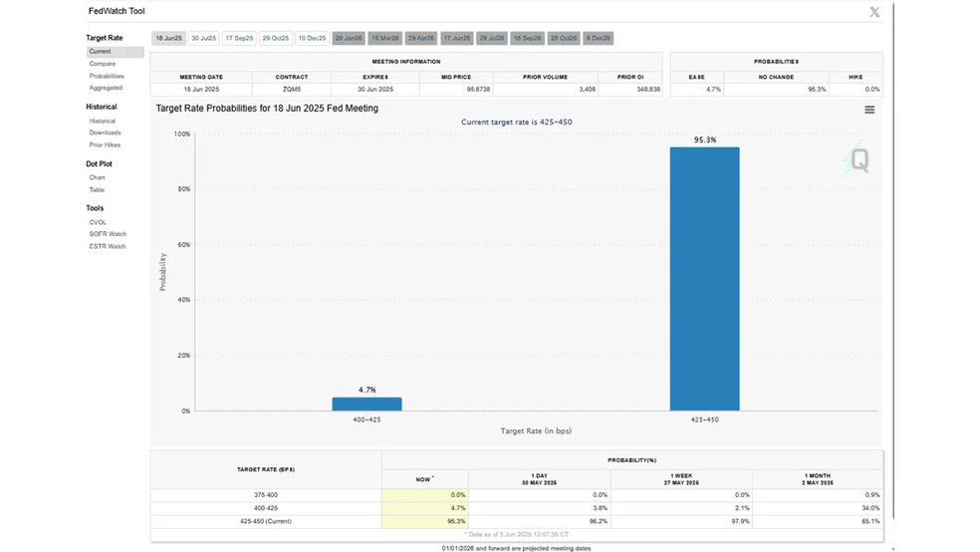
Task: Open Downloads under Historical
Action: click(105, 133)
